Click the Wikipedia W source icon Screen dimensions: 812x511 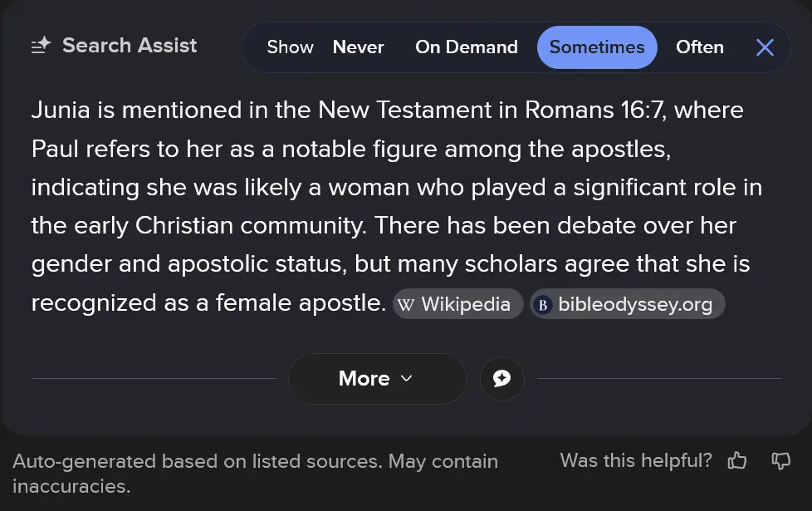pos(406,305)
